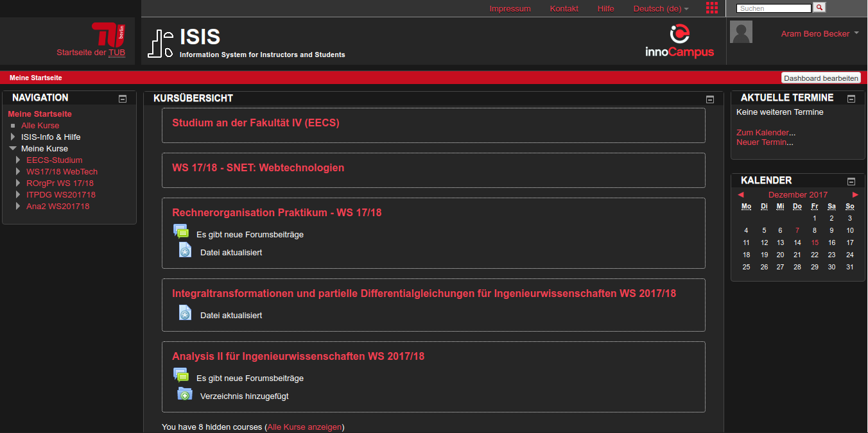
Task: Open EECS-Studium course in navigation
Action: tap(54, 160)
